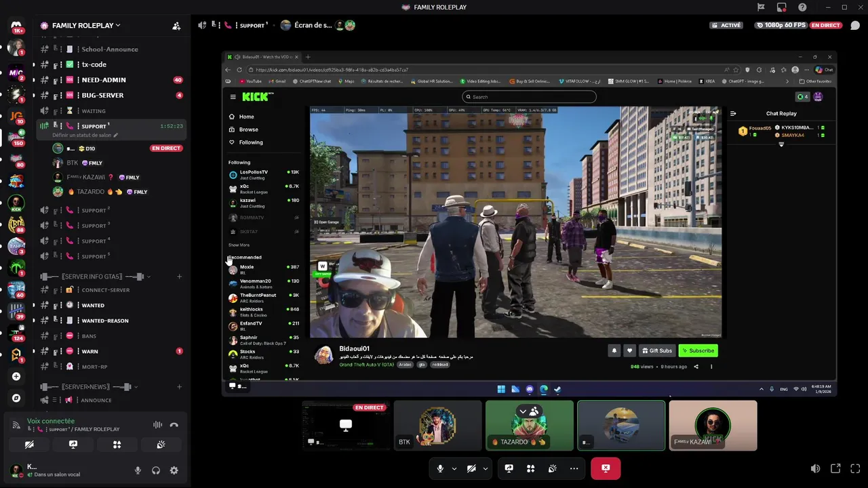Image resolution: width=868 pixels, height=488 pixels.
Task: Open camera options arrow in call bar
Action: 485,468
